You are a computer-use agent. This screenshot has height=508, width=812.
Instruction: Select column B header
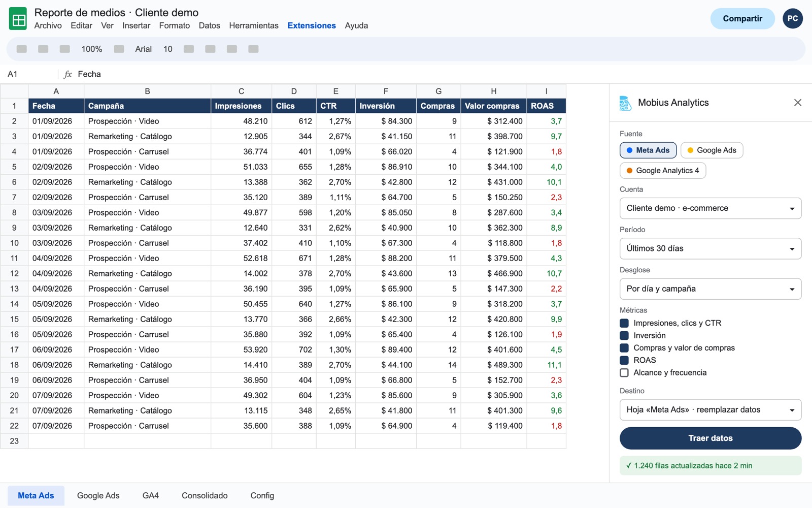click(148, 91)
